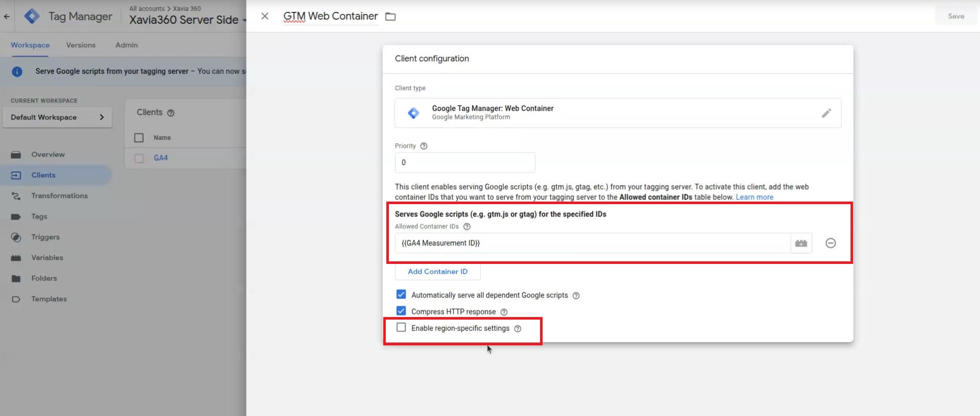The image size is (980, 416).
Task: Go back using the left arrow icon
Action: pyautogui.click(x=7, y=16)
